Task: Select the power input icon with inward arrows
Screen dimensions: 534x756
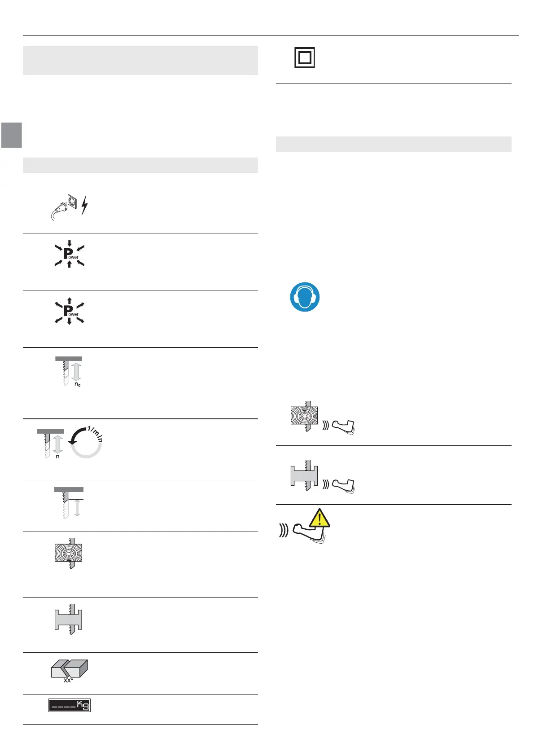Action: pos(70,255)
